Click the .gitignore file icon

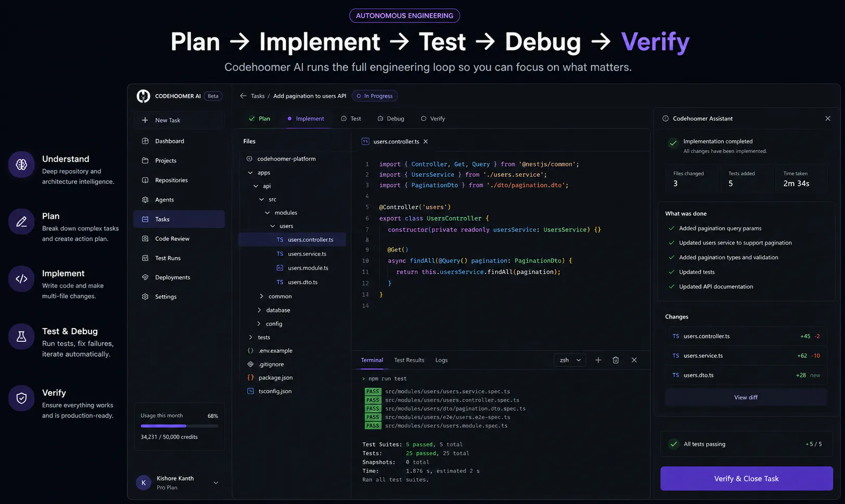click(250, 364)
